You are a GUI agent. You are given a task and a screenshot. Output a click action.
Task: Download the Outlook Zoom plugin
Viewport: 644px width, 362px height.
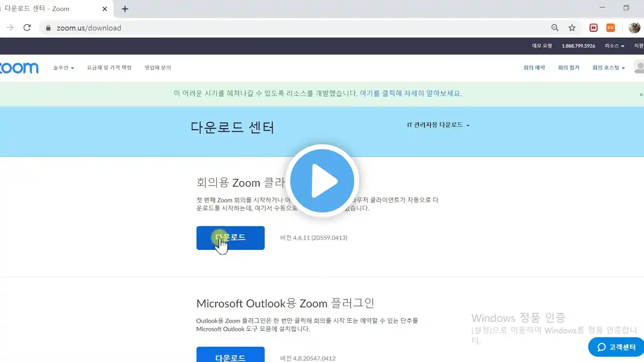230,354
